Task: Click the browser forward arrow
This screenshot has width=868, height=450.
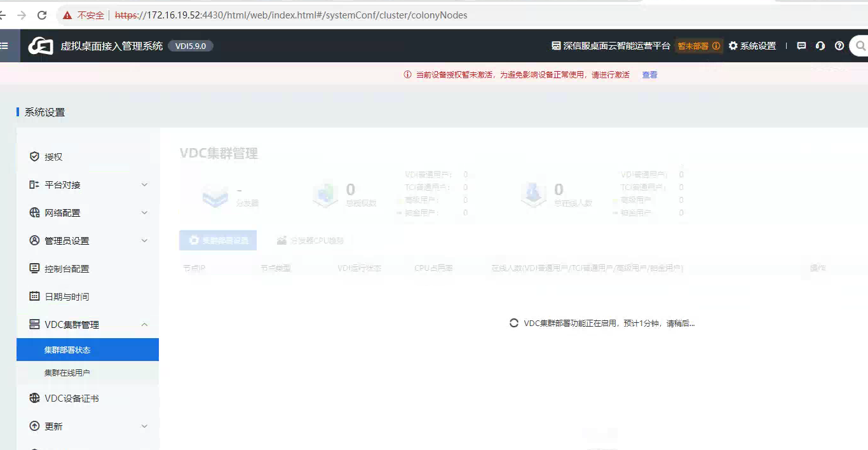Action: point(22,15)
